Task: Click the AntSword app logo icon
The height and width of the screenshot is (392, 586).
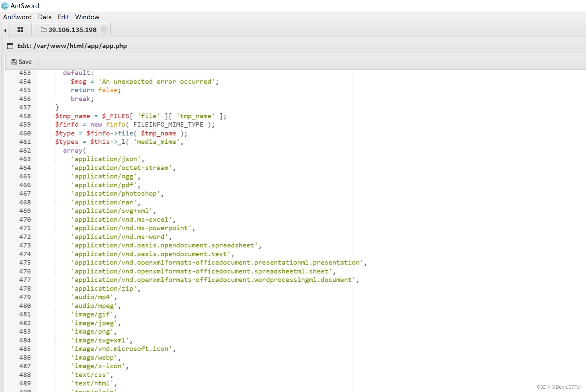Action: (x=5, y=6)
